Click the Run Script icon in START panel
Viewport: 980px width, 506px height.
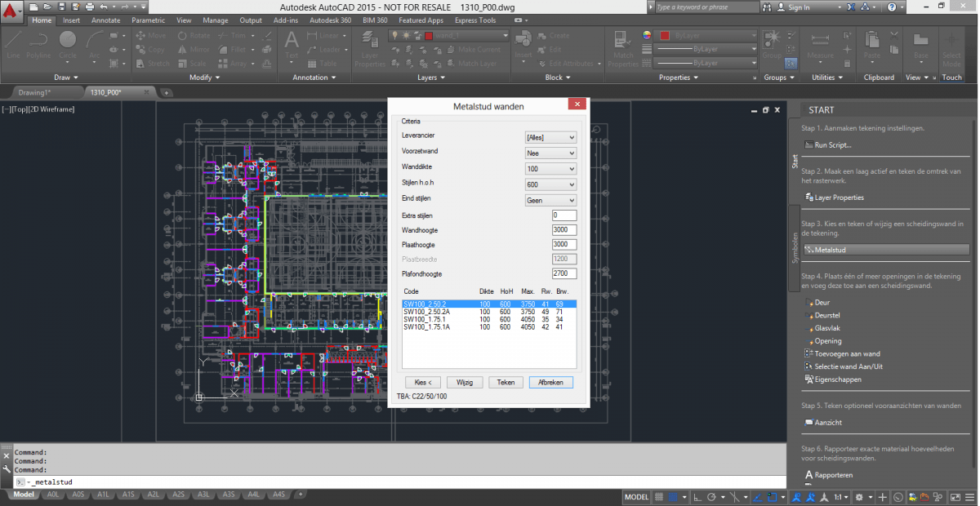pyautogui.click(x=808, y=145)
